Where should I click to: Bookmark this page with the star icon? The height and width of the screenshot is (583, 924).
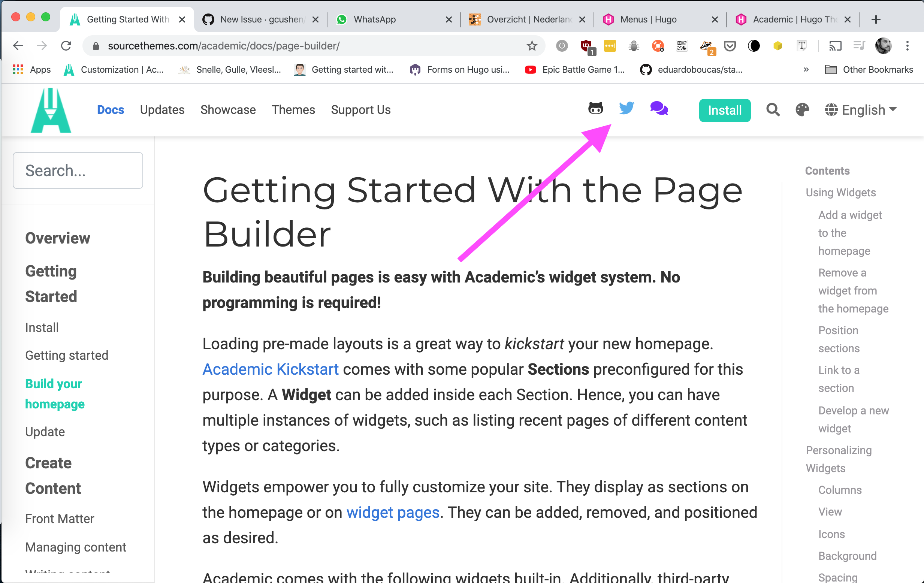tap(532, 46)
